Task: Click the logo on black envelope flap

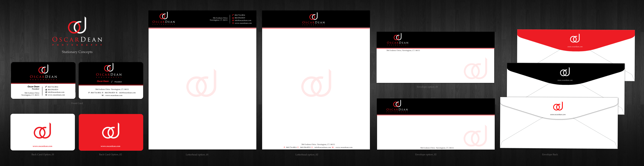Action: pos(565,72)
